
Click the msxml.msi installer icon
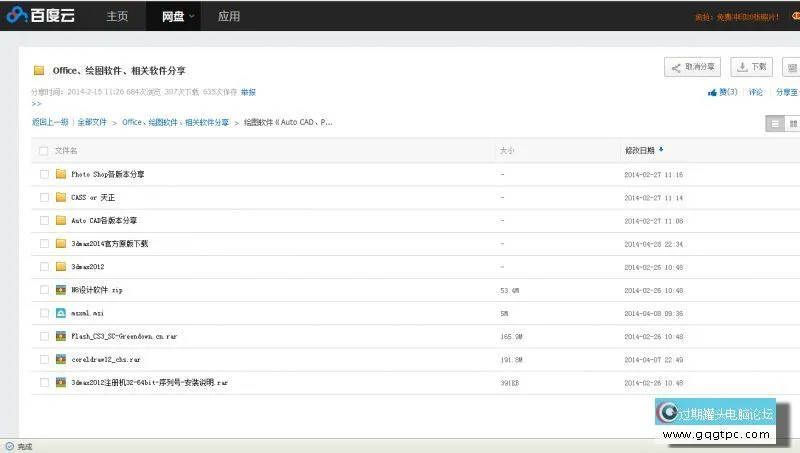(x=61, y=313)
